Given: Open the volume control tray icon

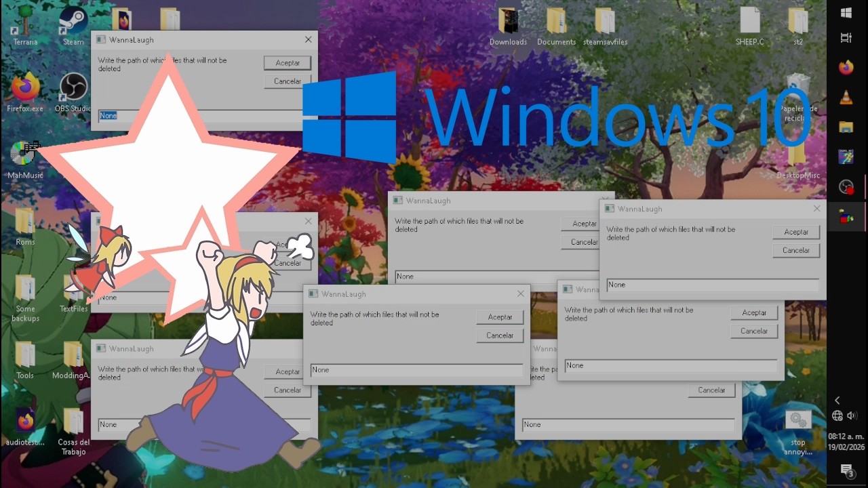Looking at the screenshot, I should pos(852,415).
